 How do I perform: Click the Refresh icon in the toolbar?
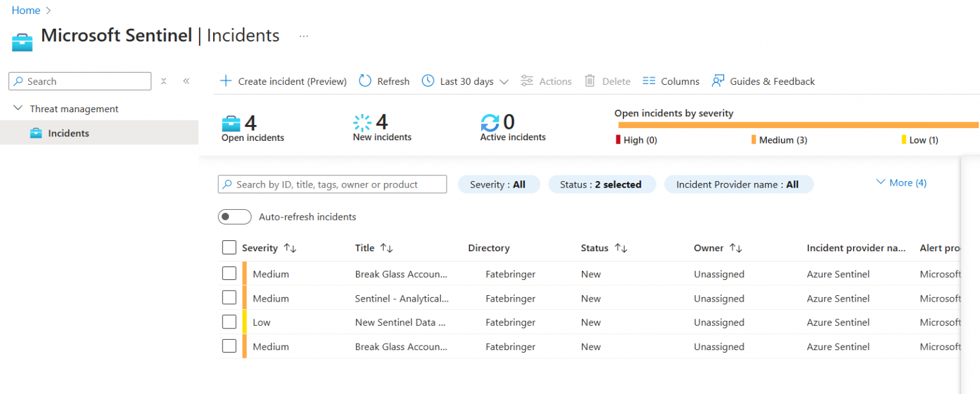364,81
